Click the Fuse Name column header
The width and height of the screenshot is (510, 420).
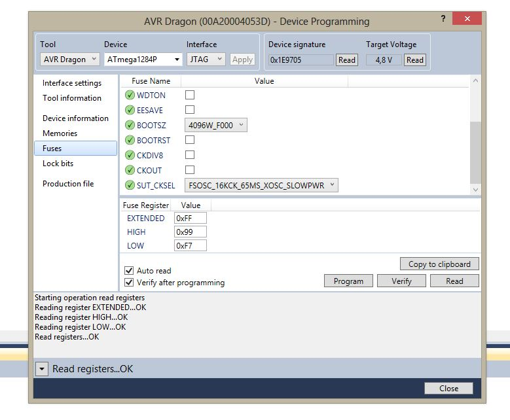(151, 81)
